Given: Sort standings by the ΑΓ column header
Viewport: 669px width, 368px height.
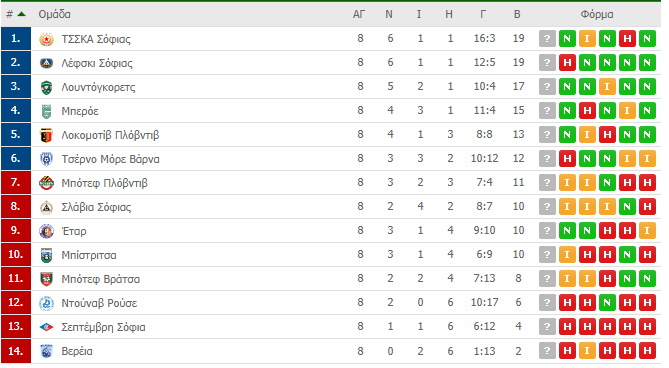Looking at the screenshot, I should [359, 14].
